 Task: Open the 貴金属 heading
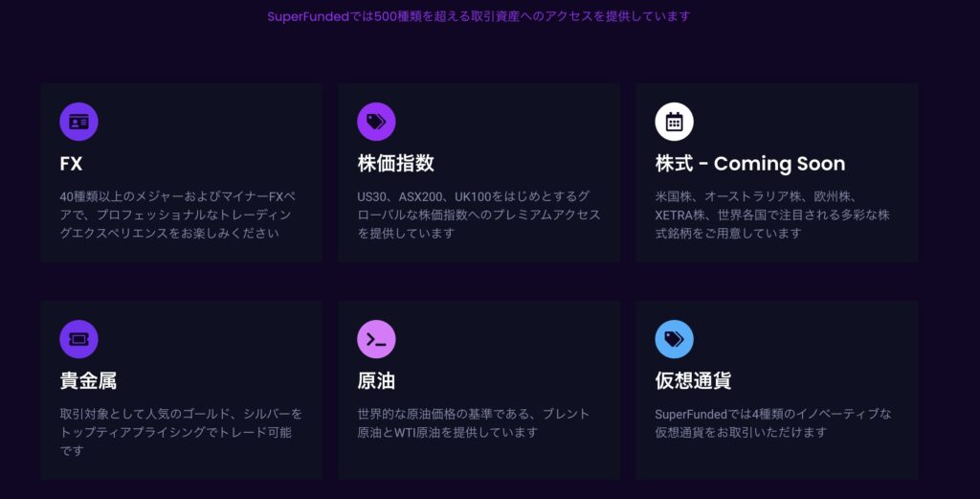[88, 381]
